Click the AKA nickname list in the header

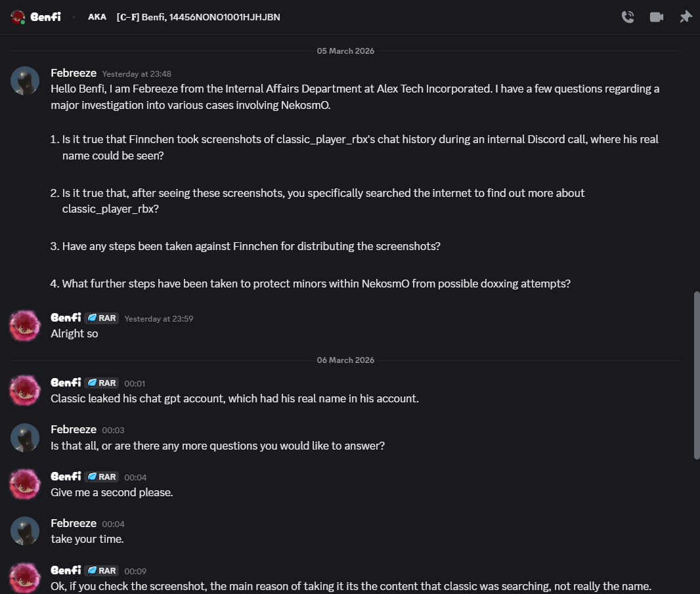[198, 17]
